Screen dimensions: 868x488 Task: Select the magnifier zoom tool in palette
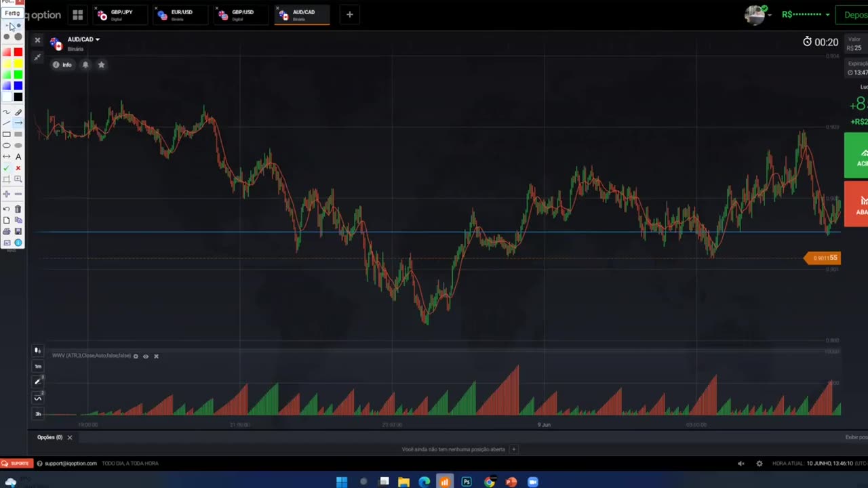[18, 179]
